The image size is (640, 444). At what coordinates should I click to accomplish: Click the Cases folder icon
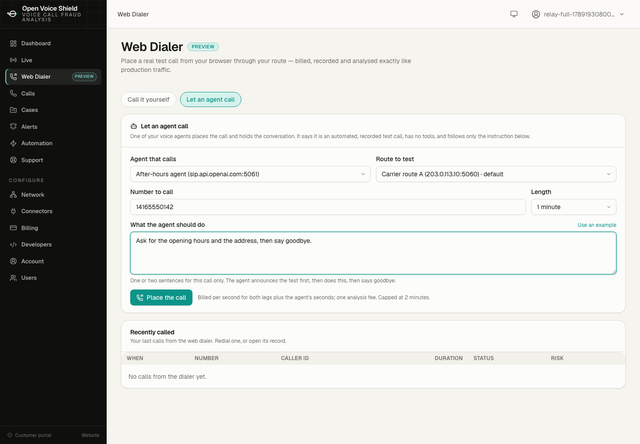13,110
